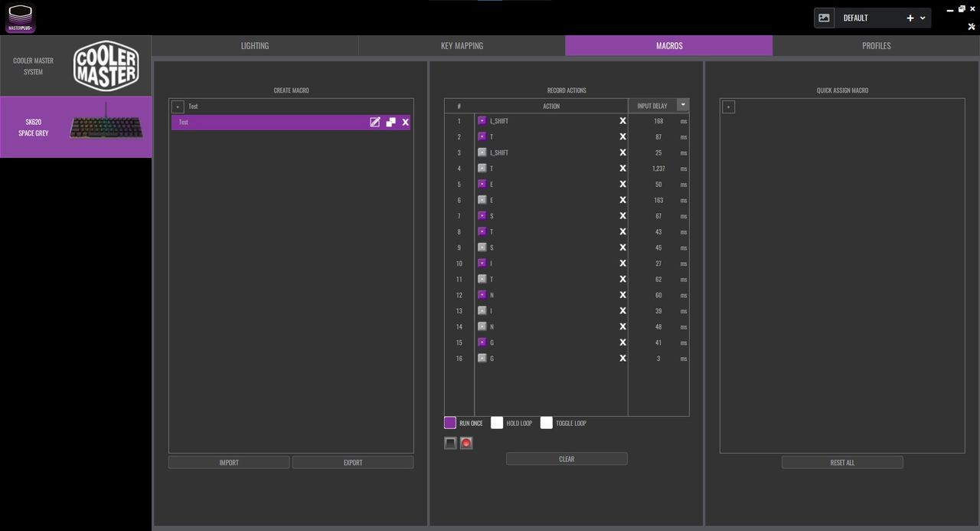The height and width of the screenshot is (531, 980).
Task: Delete the Test macro with X icon
Action: 406,122
